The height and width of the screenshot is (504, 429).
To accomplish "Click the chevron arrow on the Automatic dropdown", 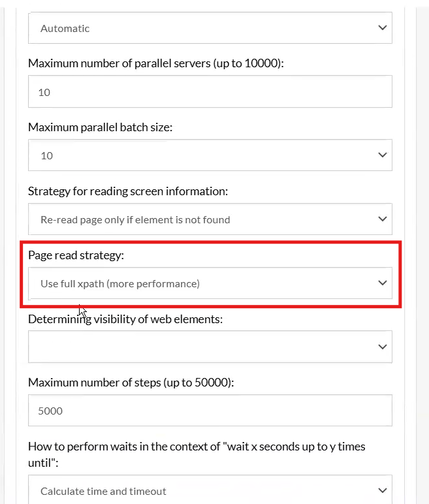I will coord(383,28).
